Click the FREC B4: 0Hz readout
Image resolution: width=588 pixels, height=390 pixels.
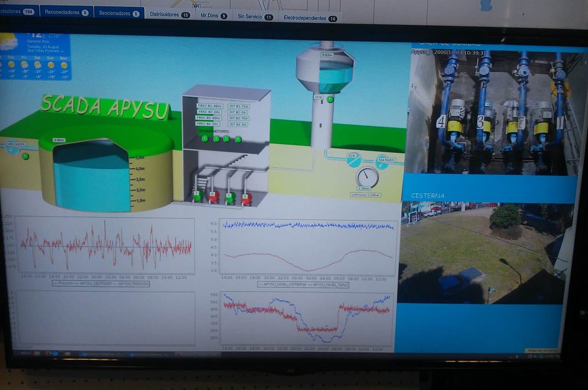click(207, 124)
